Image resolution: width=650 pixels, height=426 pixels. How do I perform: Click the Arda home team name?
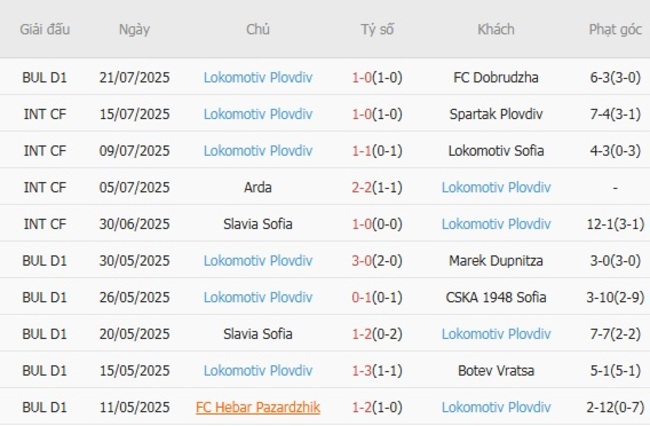click(258, 187)
